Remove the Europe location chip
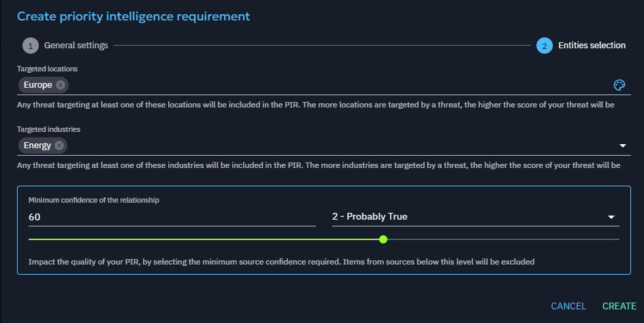644x323 pixels. tap(61, 85)
